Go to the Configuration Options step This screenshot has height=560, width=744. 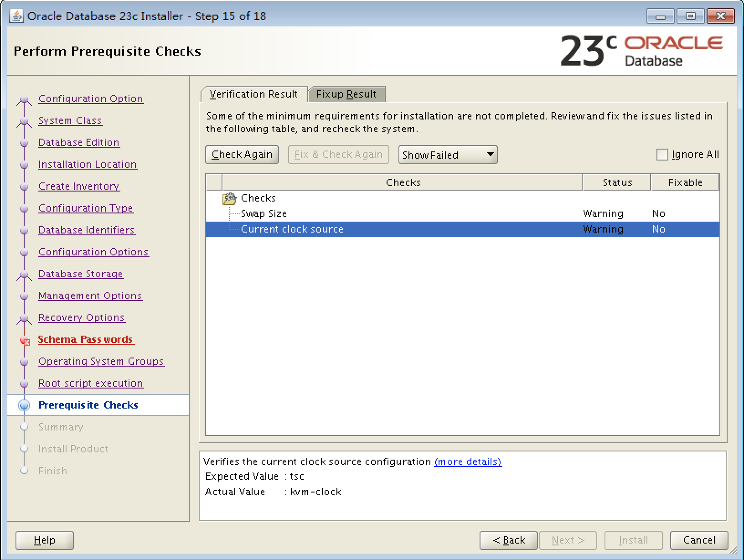[x=94, y=252]
